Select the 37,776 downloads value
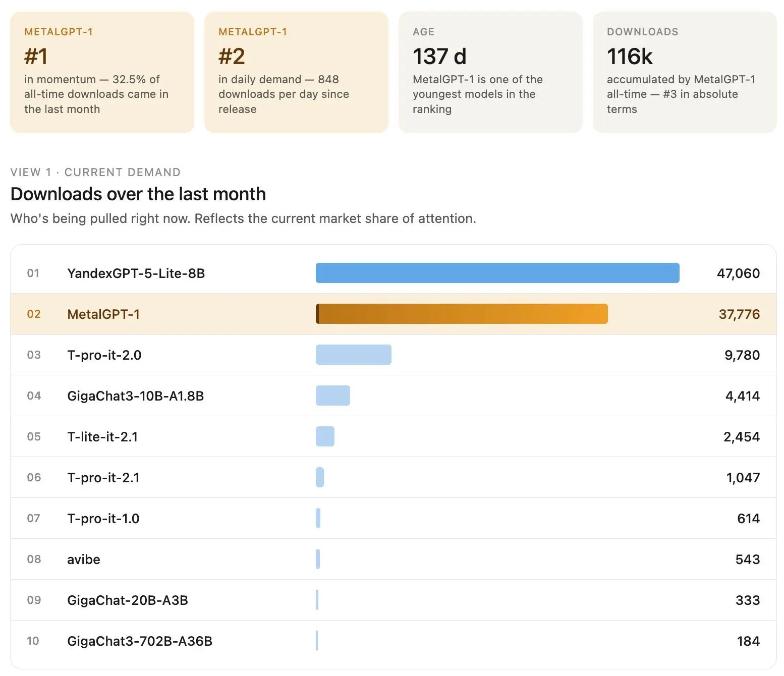This screenshot has height=676, width=784. click(740, 314)
